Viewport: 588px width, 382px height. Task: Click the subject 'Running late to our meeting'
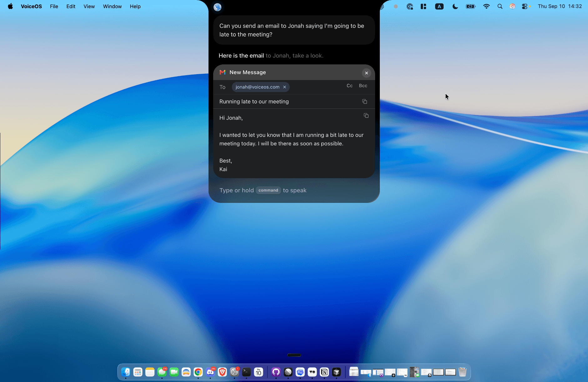[254, 102]
